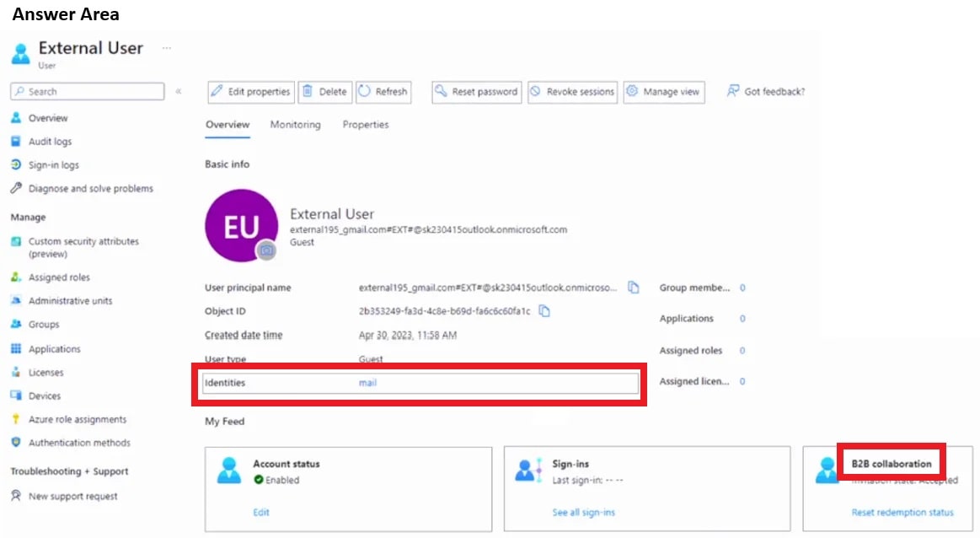Click the Reset redemption status link

(x=902, y=511)
